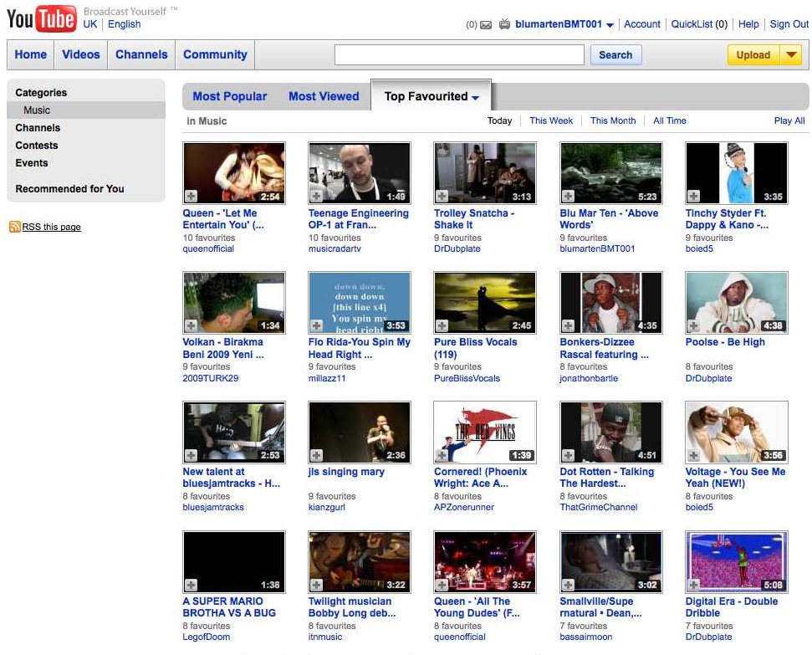Select the Most Popular tab
812x655 pixels.
(229, 96)
